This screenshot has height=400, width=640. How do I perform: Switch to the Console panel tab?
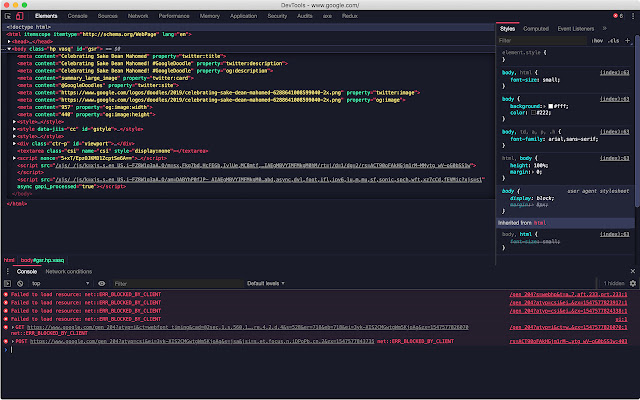(78, 16)
